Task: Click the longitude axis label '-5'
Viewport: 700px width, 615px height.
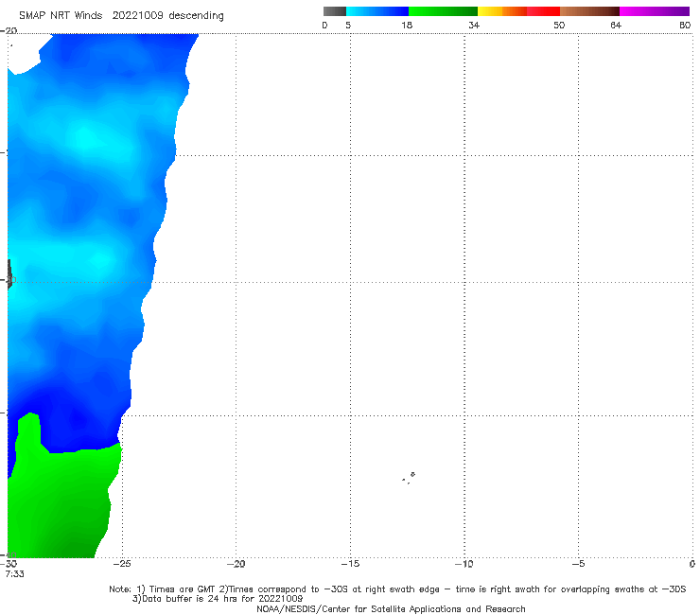Action: tap(578, 564)
